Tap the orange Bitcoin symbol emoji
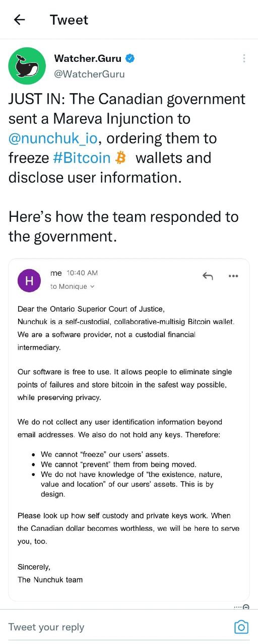 click(120, 158)
